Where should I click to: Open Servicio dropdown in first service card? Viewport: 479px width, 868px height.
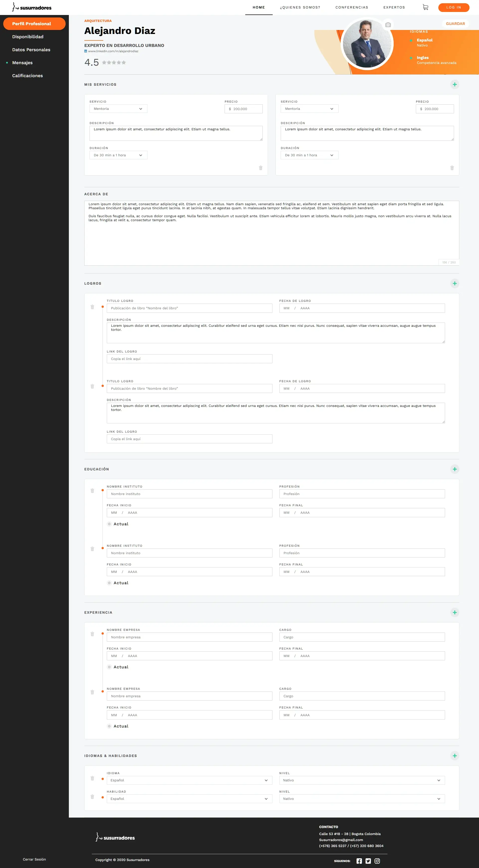(x=118, y=109)
